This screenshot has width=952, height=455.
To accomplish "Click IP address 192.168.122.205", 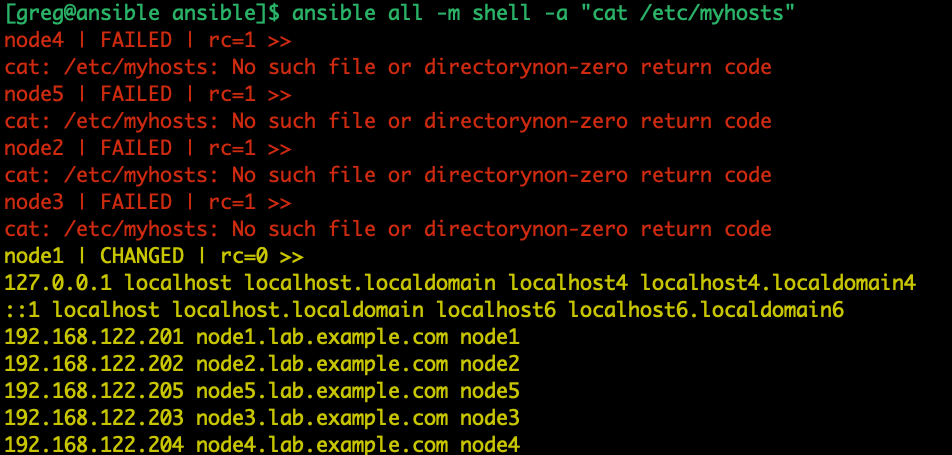I will coord(94,391).
